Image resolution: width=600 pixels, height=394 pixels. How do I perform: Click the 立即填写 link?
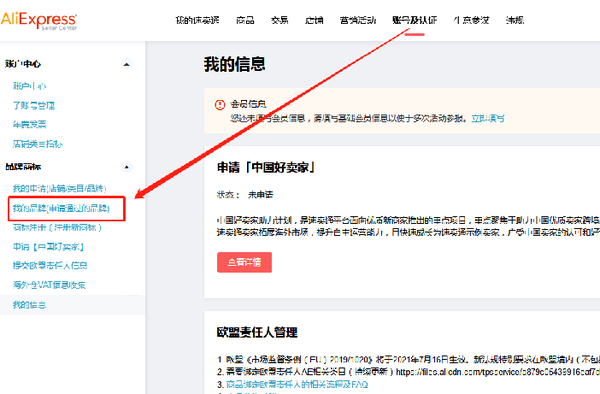coord(488,119)
